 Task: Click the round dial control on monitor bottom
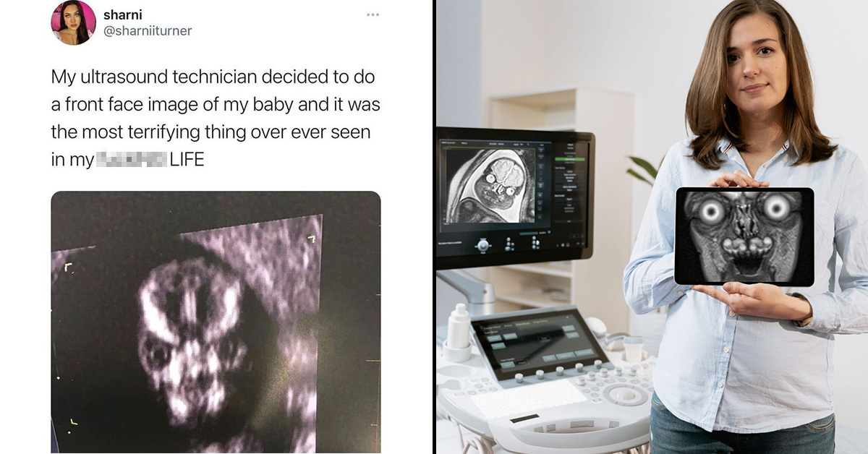pos(482,245)
